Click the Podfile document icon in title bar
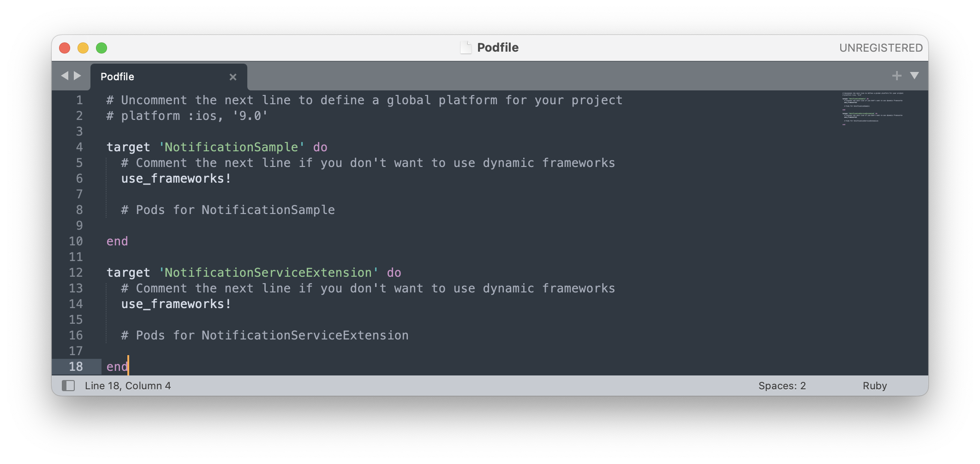 [x=466, y=48]
